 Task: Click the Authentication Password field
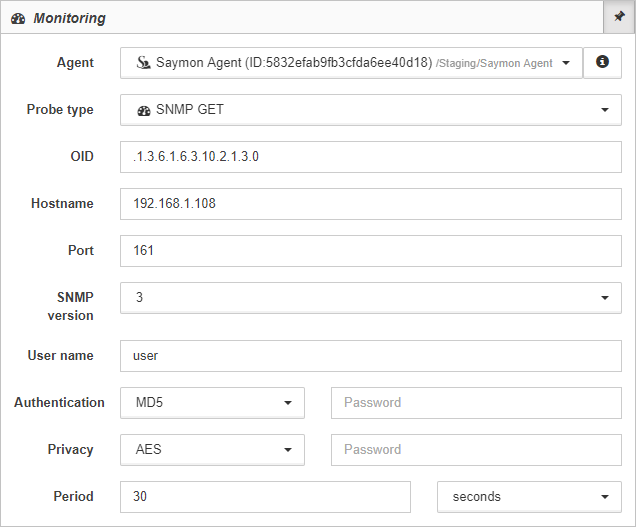coord(476,403)
